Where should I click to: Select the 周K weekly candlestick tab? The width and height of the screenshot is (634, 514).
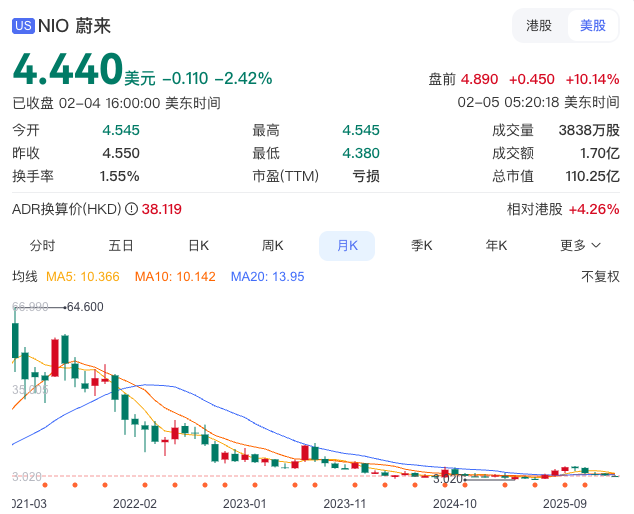pos(273,245)
